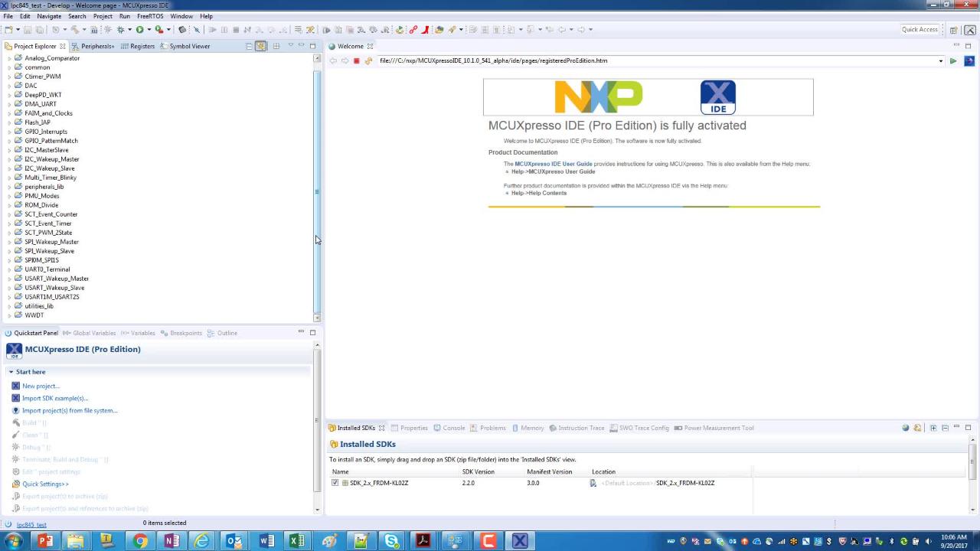
Task: Click the New project icon in Quickstart Panel
Action: tap(15, 386)
